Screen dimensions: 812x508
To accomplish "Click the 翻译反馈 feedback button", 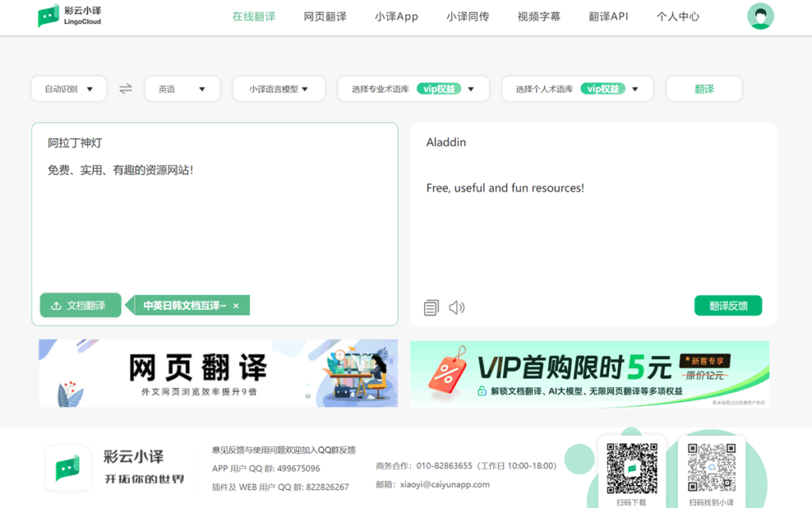I will pyautogui.click(x=727, y=306).
